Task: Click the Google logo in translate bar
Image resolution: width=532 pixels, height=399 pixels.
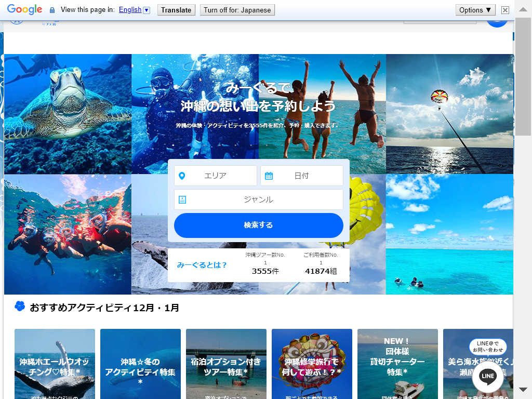Action: click(24, 9)
